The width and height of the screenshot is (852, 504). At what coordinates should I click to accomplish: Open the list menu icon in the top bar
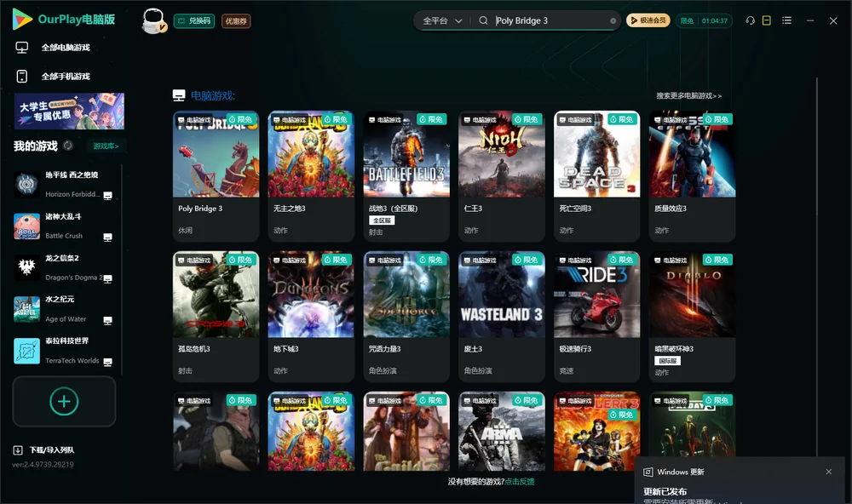(786, 20)
